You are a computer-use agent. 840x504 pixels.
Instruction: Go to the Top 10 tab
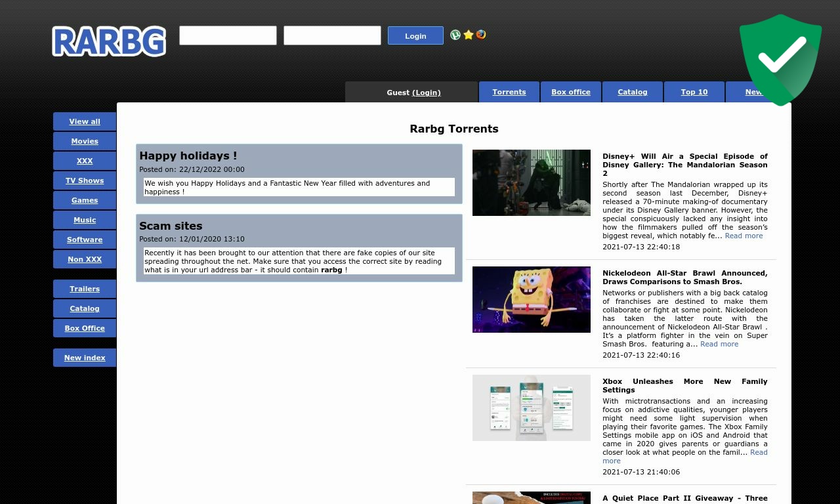point(694,92)
